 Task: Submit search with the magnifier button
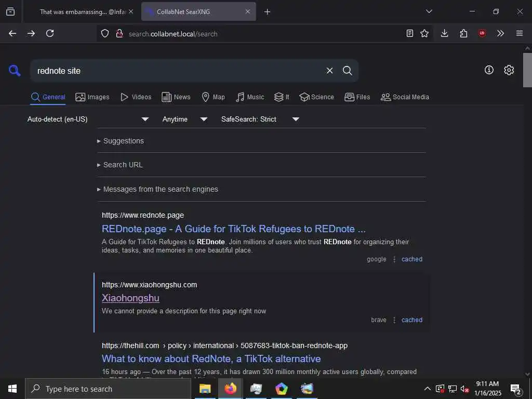347,71
